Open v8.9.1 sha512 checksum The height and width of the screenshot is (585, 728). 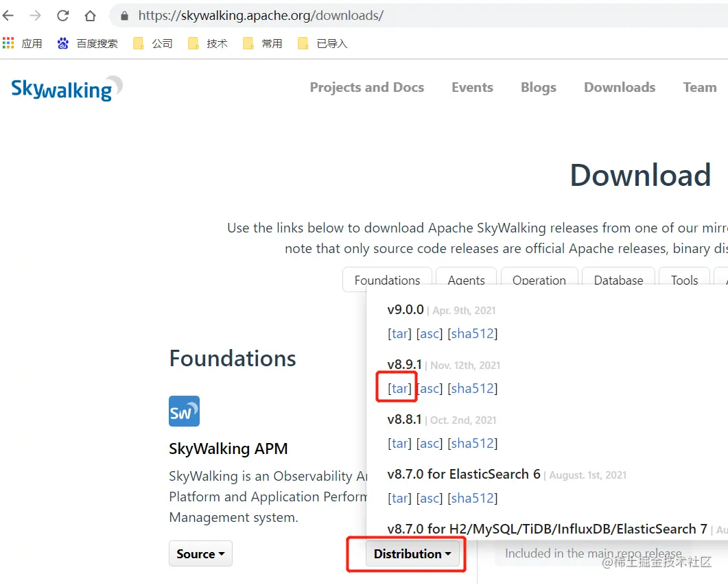472,388
